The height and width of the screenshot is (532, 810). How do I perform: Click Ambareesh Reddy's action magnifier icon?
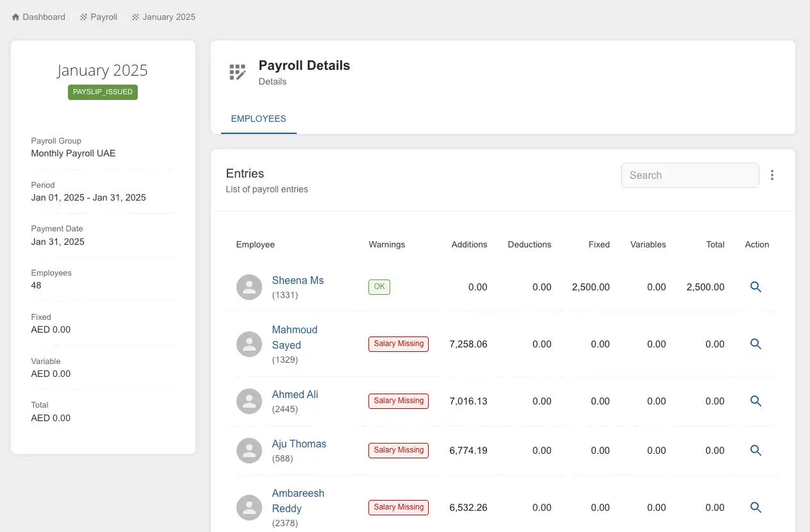pos(756,507)
